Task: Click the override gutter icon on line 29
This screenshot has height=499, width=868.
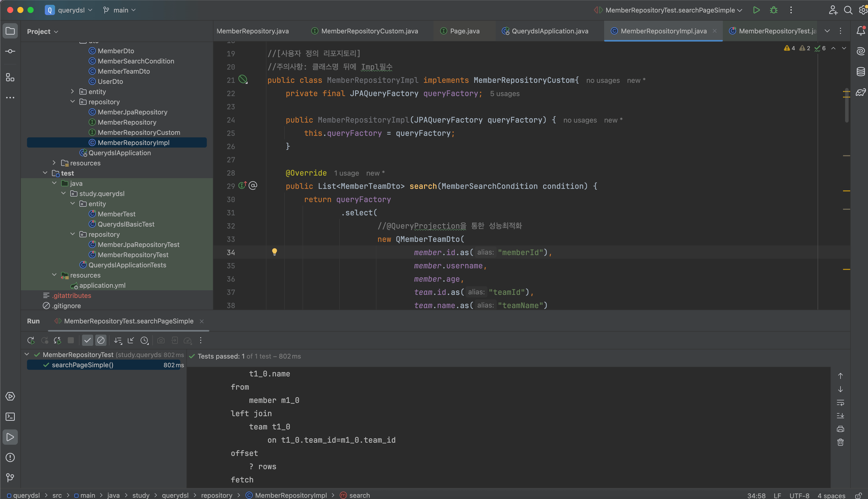Action: click(x=242, y=186)
